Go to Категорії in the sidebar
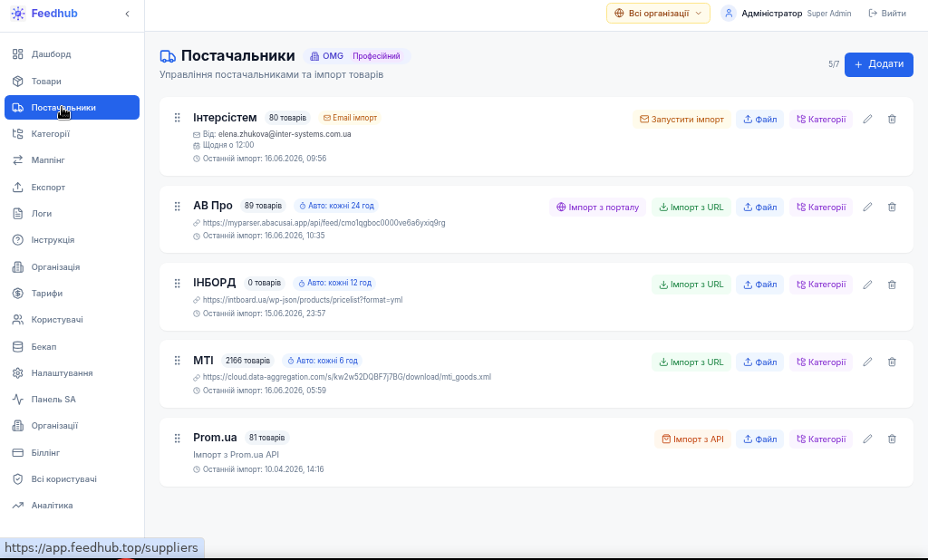The width and height of the screenshot is (928, 560). [x=72, y=134]
